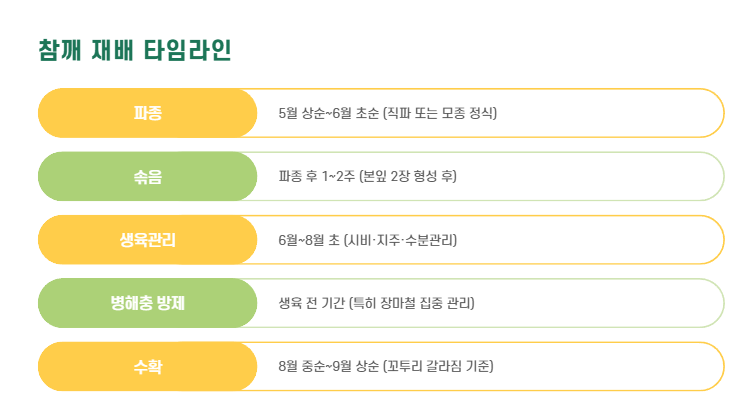Click the word 타임라인 in the heading

click(187, 50)
